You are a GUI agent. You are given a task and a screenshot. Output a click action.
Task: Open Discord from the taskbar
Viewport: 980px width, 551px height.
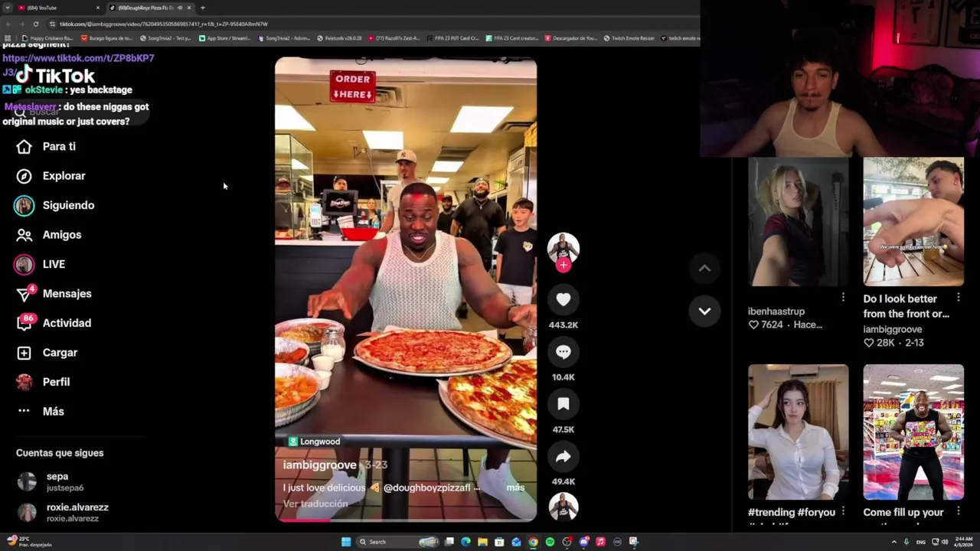(583, 542)
